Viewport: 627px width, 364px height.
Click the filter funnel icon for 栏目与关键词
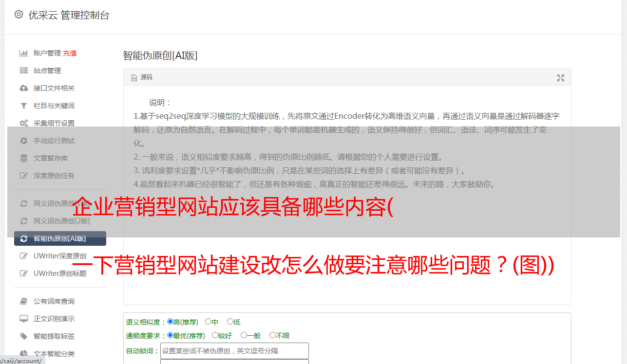23,106
